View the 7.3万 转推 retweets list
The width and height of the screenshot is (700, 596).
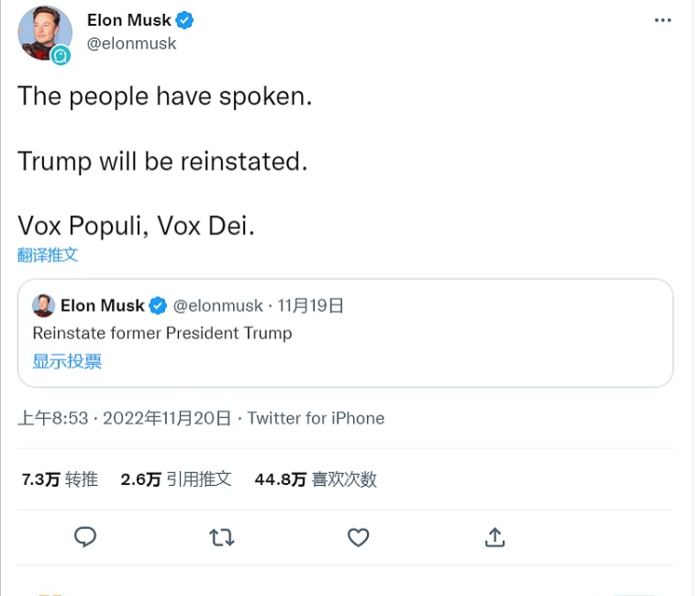(x=60, y=480)
